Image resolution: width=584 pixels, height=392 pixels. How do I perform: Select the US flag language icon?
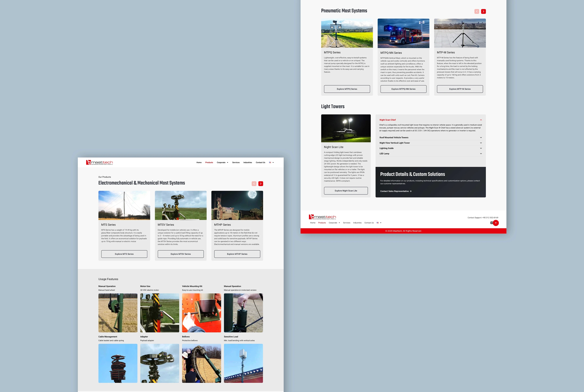tap(270, 163)
